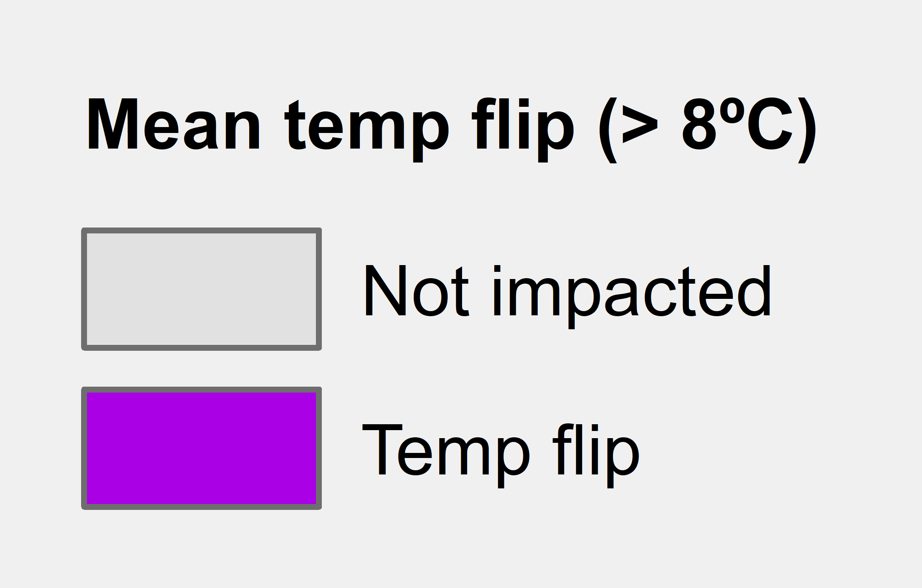Click the closing parenthesis after 8ºC
The height and width of the screenshot is (588, 922).
807,130
